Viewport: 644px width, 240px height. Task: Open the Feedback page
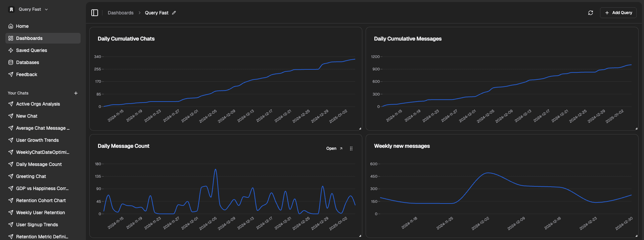point(27,74)
